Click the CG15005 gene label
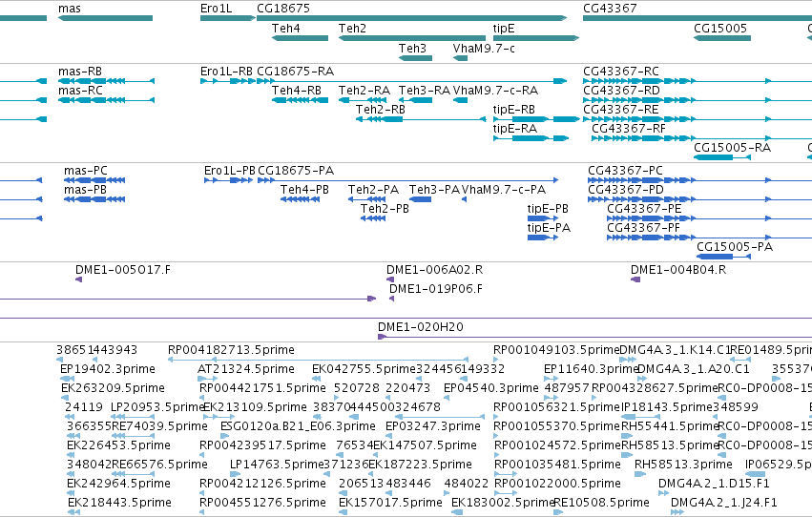The width and height of the screenshot is (812, 517). (x=720, y=29)
